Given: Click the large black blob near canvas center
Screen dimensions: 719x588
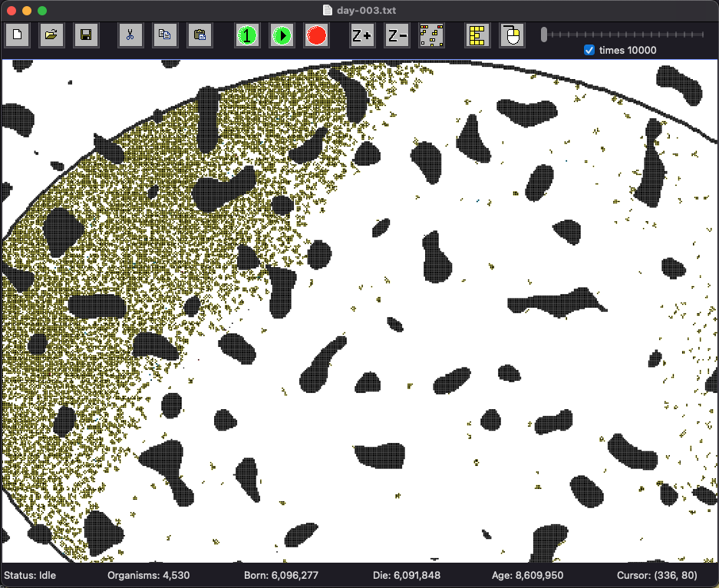Looking at the screenshot, I should (x=322, y=365).
